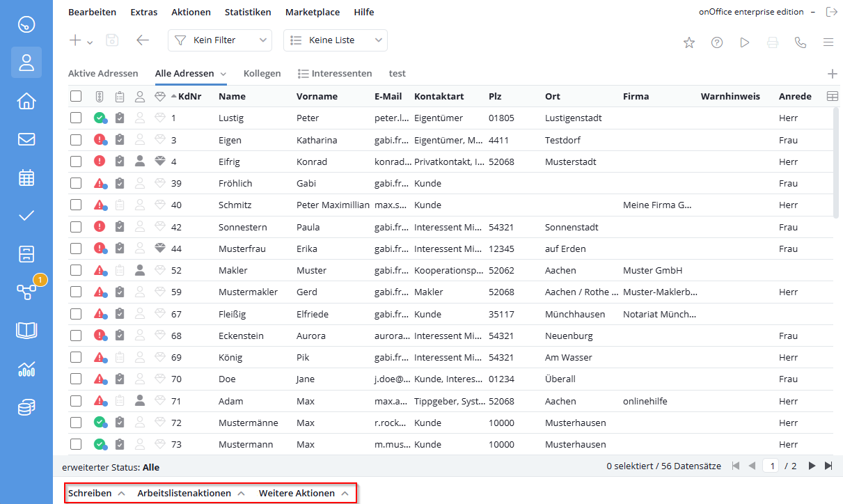The width and height of the screenshot is (843, 504).
Task: Click the vertical scrollbar of the address list
Action: (836, 164)
